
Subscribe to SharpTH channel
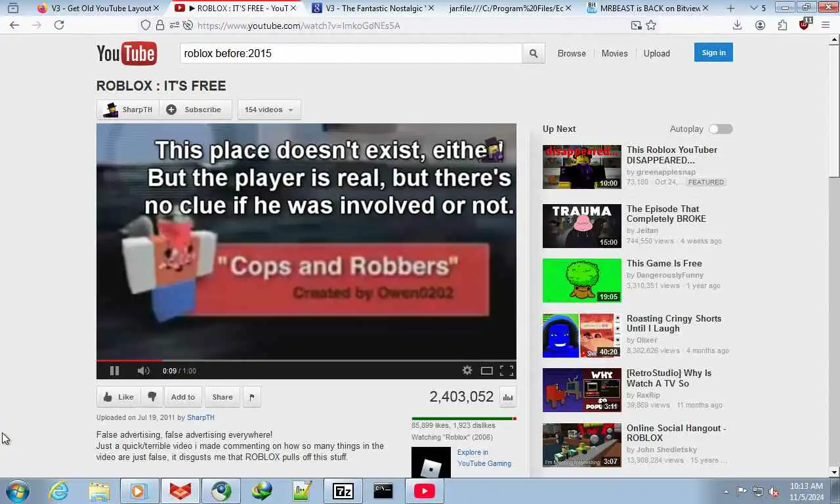click(x=196, y=110)
